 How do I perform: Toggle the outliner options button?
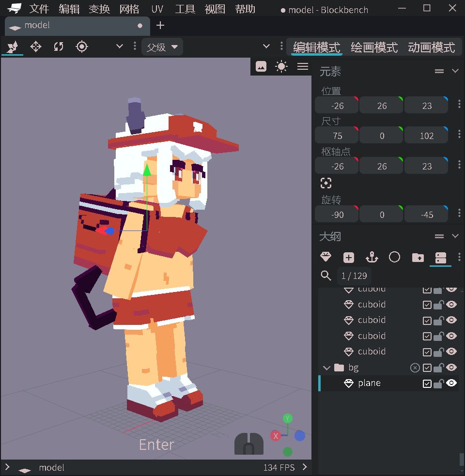tap(440, 258)
